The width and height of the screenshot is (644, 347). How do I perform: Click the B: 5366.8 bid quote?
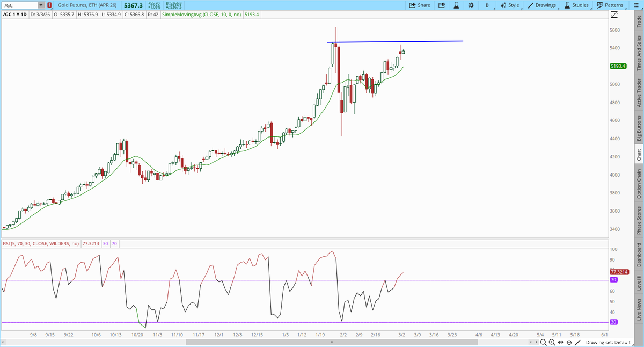click(x=173, y=3)
